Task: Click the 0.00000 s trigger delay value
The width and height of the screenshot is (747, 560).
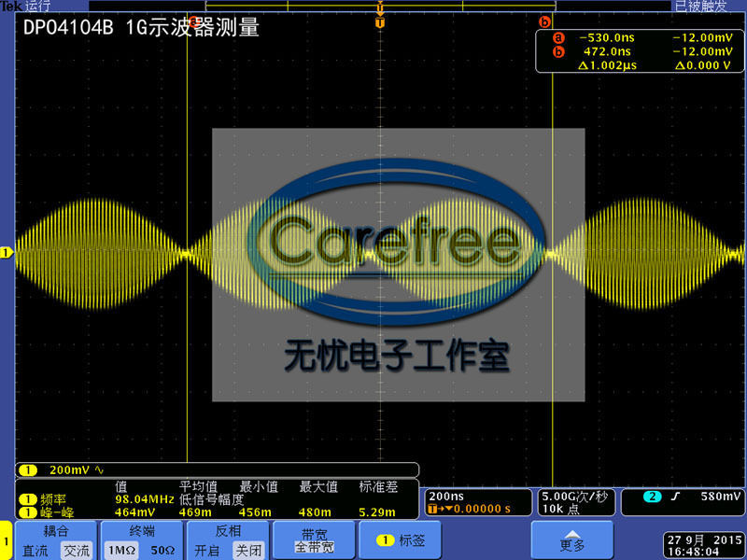Action: click(482, 509)
